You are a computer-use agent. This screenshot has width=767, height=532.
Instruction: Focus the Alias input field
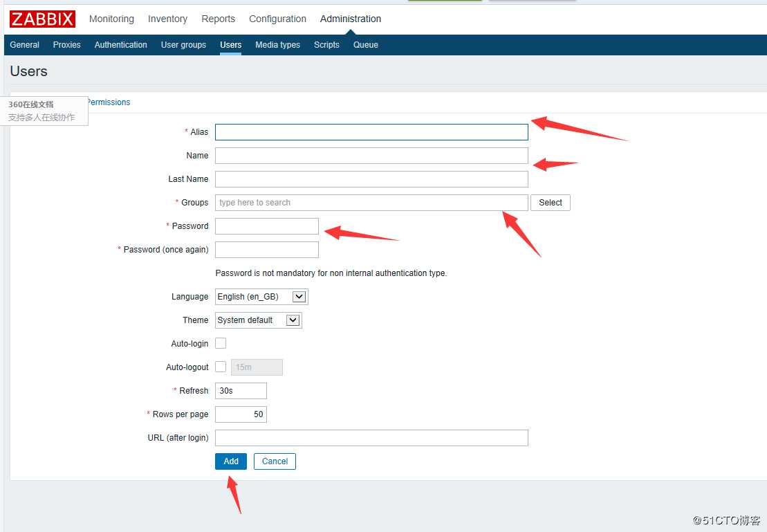click(x=371, y=132)
